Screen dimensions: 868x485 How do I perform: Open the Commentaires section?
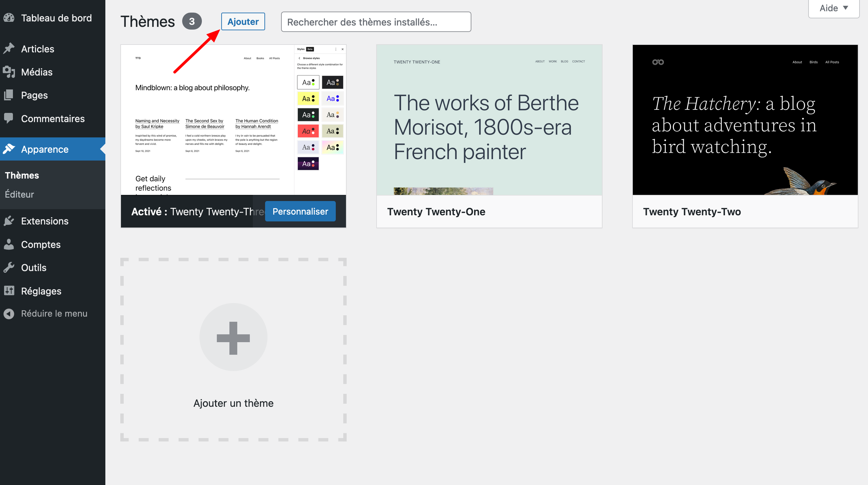pos(53,118)
